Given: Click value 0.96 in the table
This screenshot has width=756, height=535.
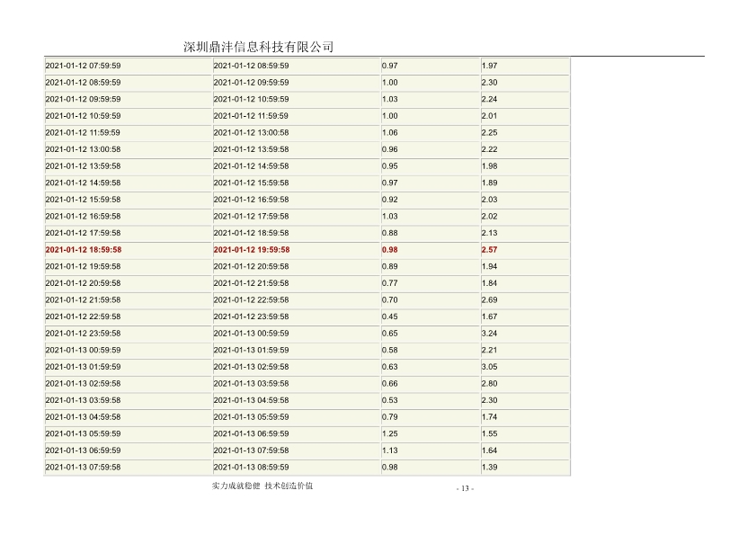Looking at the screenshot, I should click(x=390, y=149).
